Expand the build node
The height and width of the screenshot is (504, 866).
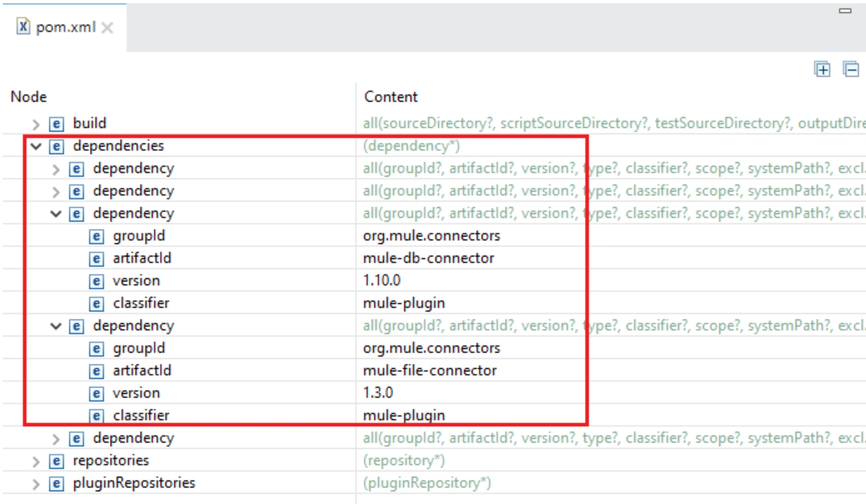coord(36,124)
